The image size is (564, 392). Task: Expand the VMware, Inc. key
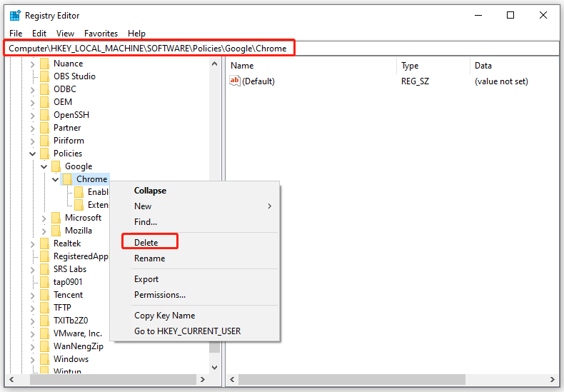pyautogui.click(x=33, y=334)
